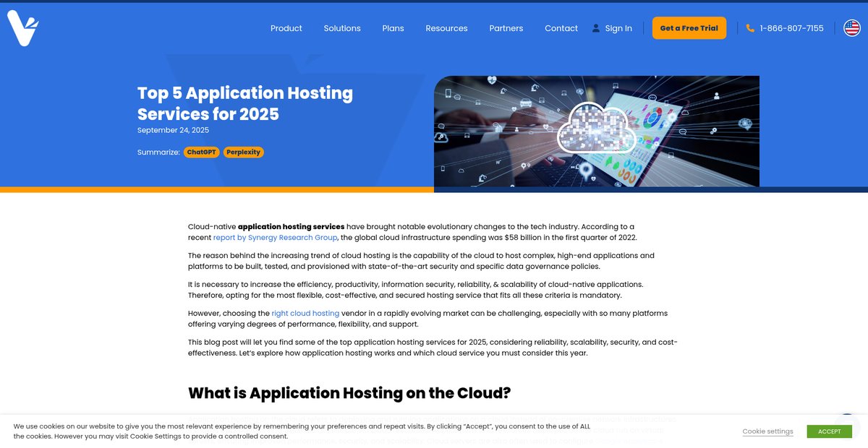The height and width of the screenshot is (448, 868).
Task: Open the Partners menu
Action: 506,28
